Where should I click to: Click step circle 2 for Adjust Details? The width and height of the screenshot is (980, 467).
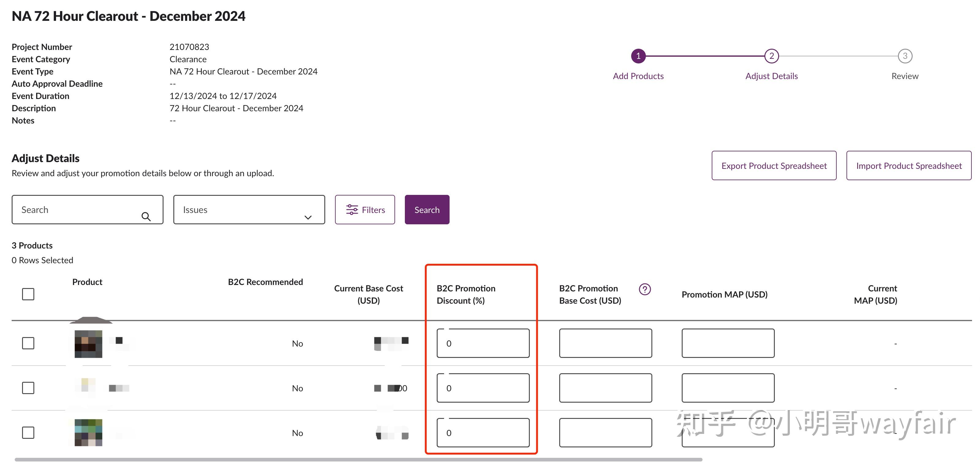pos(771,55)
